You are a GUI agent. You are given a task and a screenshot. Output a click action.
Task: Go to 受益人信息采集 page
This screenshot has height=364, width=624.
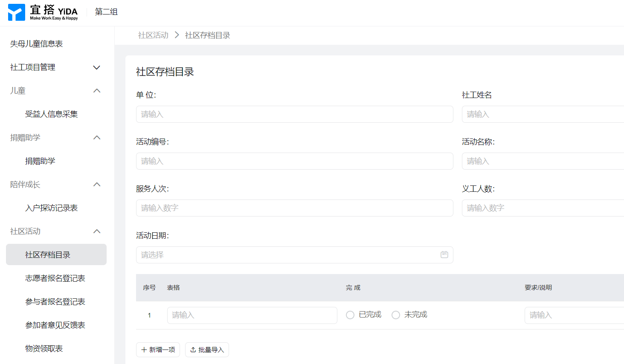pos(51,114)
